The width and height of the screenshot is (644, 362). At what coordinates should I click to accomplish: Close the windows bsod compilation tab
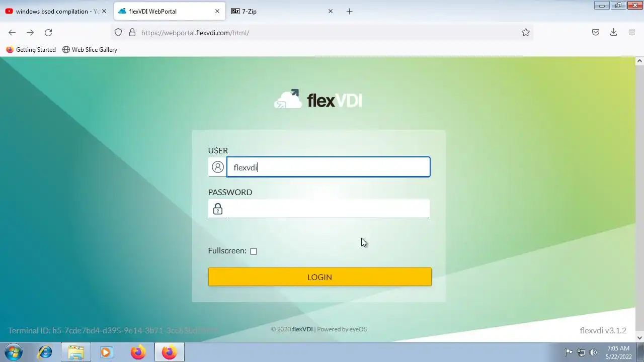[x=104, y=11]
